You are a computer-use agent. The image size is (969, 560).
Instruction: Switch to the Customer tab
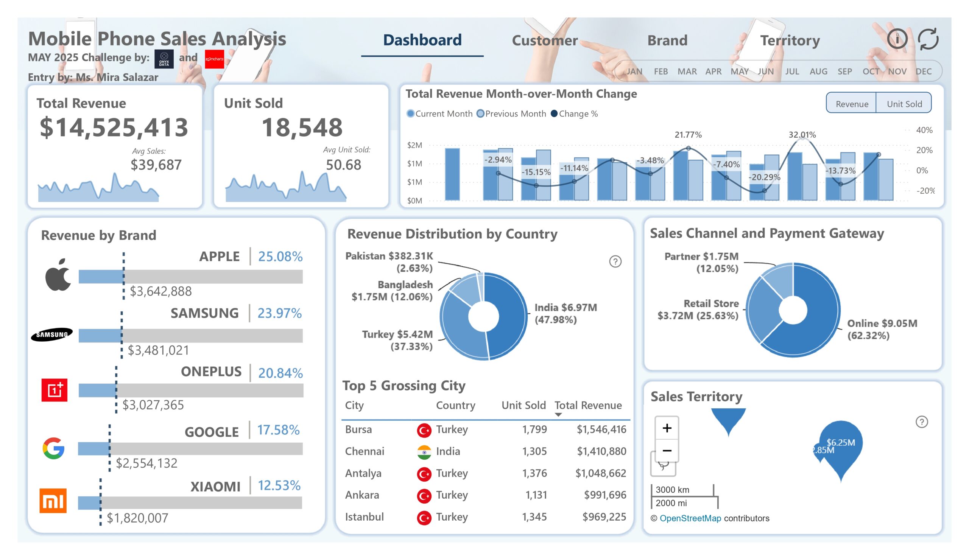pyautogui.click(x=544, y=40)
